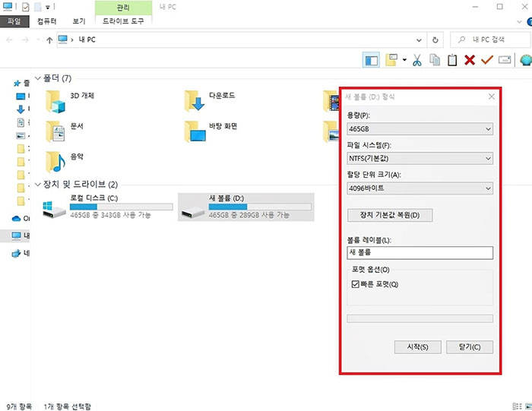Open the 할당 단위 크기 4096바이트 dropdown
Viewport: 532px width, 411px height.
click(420, 188)
